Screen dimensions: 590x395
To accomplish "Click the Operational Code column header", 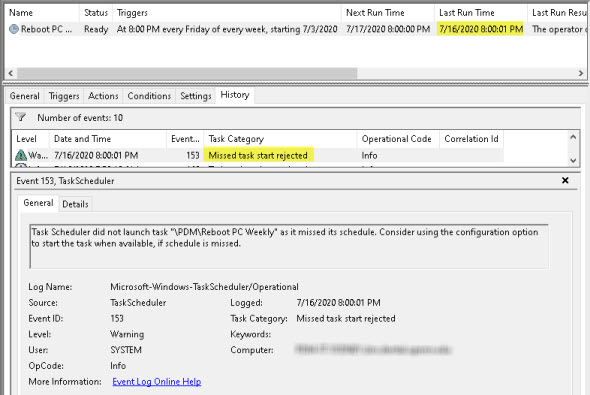I will (x=398, y=139).
